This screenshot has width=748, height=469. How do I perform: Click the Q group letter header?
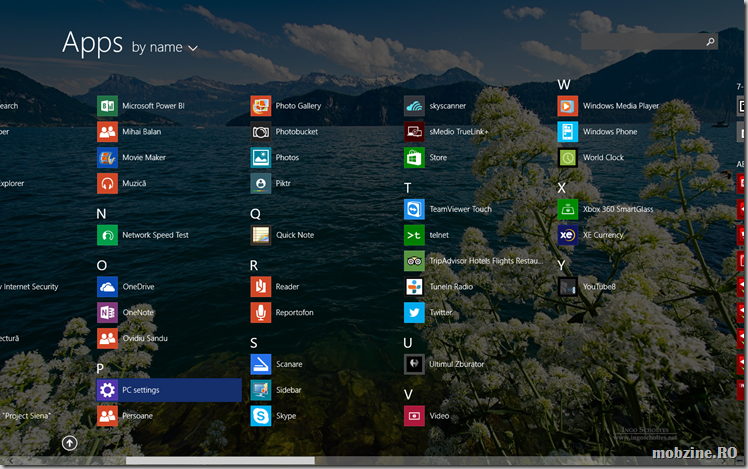255,214
